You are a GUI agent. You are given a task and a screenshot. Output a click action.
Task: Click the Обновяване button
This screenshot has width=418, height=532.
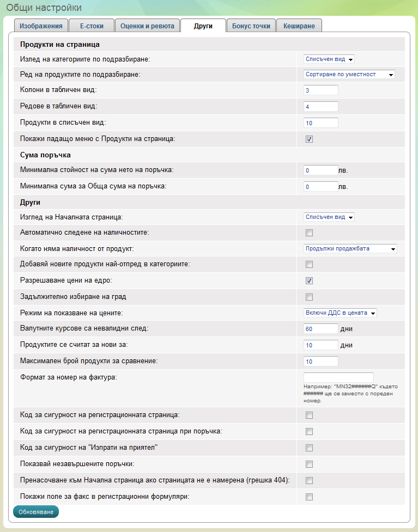(x=35, y=512)
